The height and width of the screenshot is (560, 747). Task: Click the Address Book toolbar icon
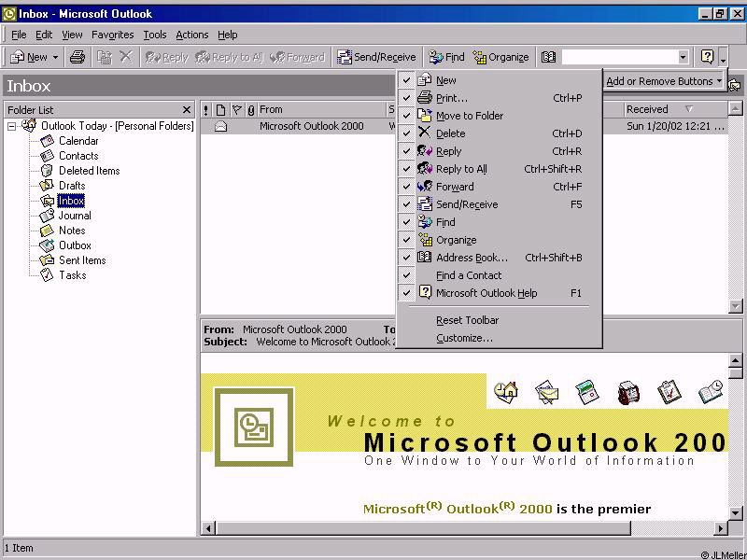[548, 57]
